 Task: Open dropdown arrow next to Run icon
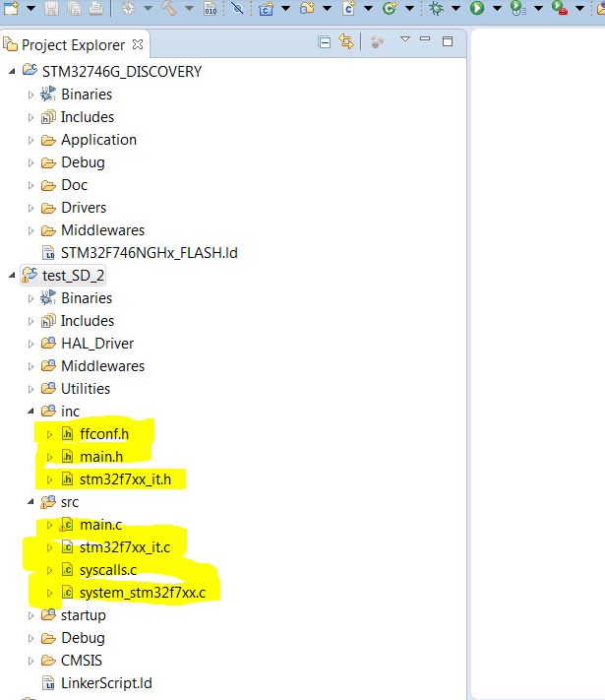click(x=497, y=9)
